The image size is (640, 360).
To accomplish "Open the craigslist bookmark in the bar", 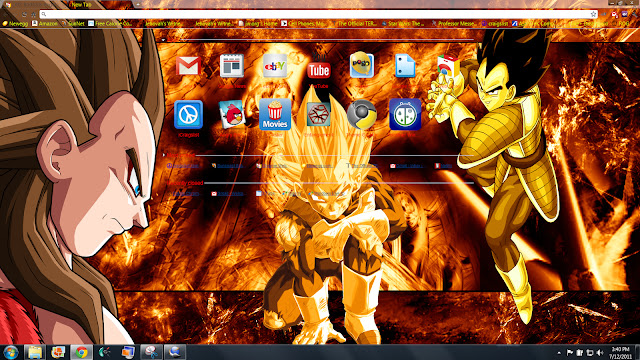I will point(495,24).
